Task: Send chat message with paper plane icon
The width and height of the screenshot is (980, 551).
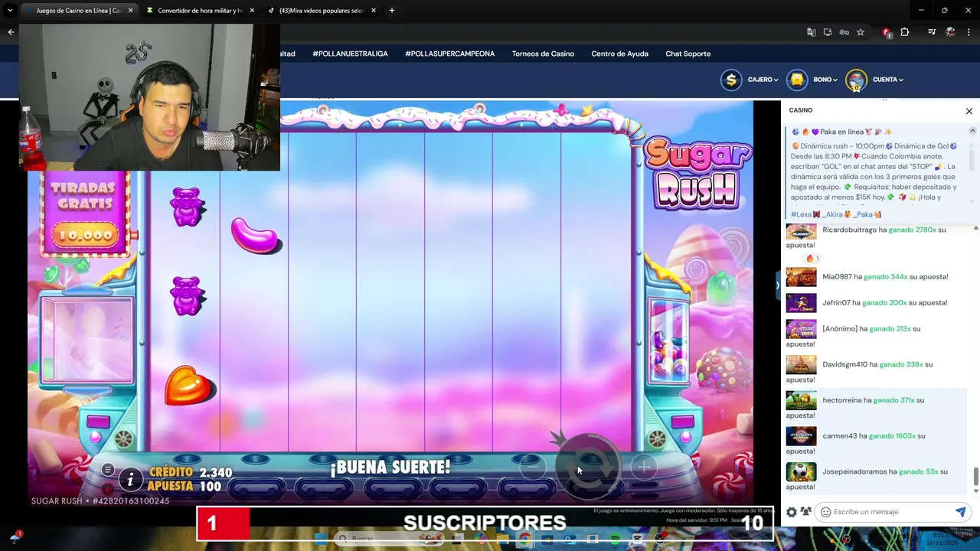Action: tap(960, 512)
